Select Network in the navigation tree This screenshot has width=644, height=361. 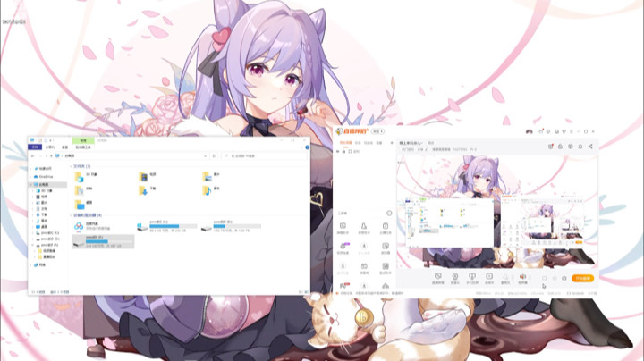40,265
